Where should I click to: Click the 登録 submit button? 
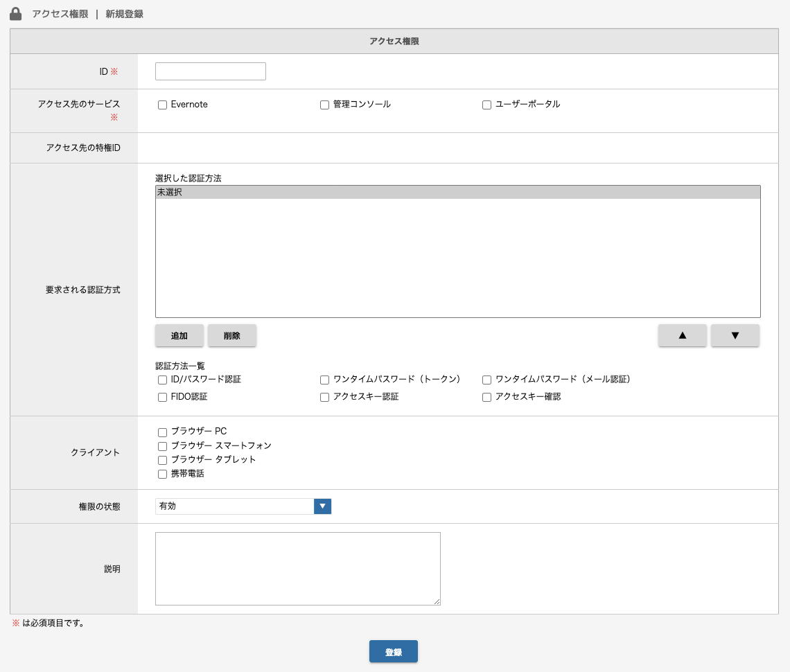[394, 651]
